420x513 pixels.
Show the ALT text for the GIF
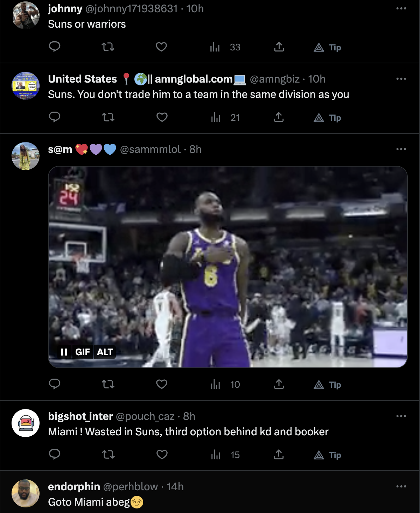tap(105, 352)
